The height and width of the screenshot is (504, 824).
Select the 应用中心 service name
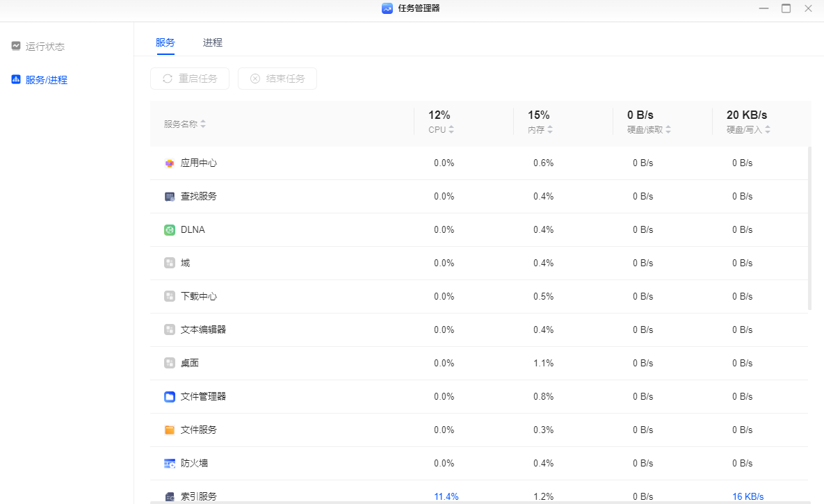click(199, 163)
